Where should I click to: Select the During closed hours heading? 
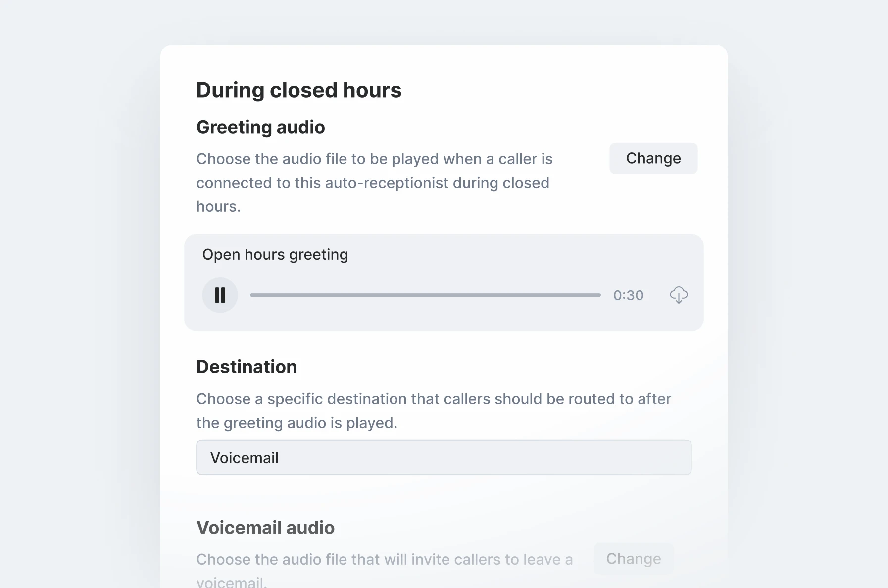point(298,90)
